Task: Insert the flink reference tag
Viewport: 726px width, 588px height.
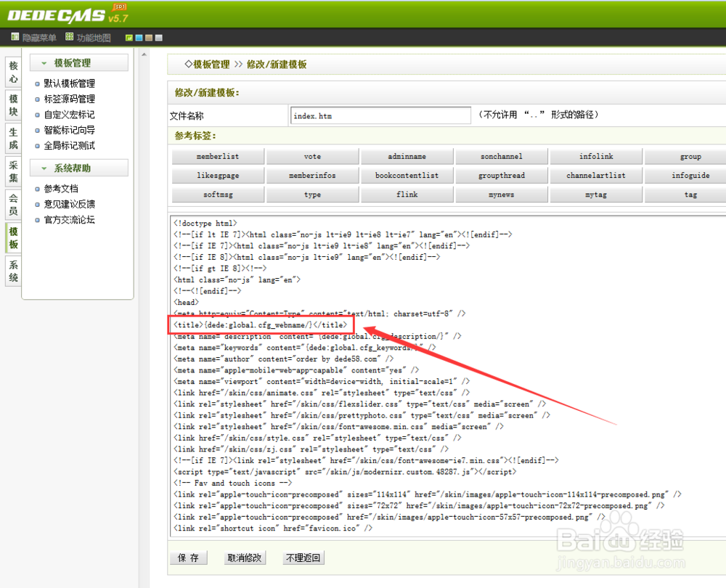Action: pyautogui.click(x=407, y=195)
